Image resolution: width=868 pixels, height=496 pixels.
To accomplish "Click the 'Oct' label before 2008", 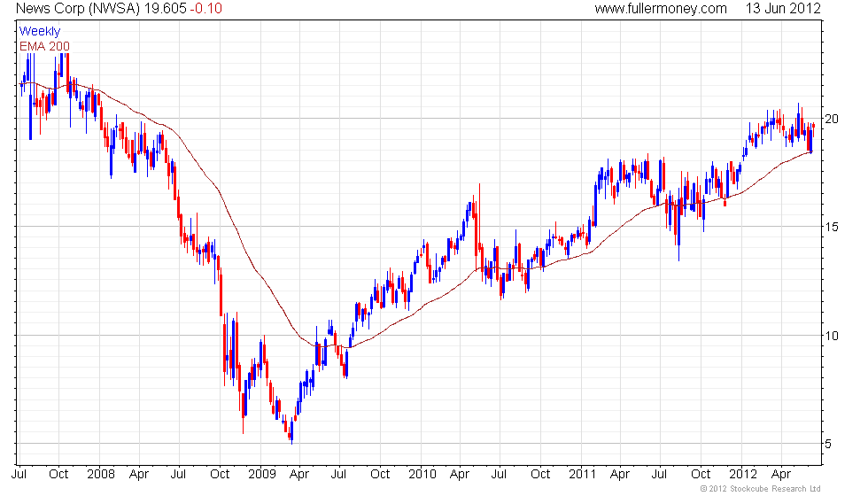I will [x=58, y=474].
